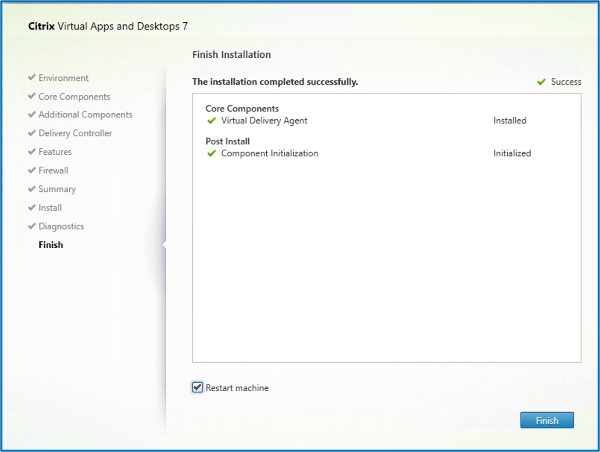Click the Delivery Controller step checkmark

coord(32,133)
